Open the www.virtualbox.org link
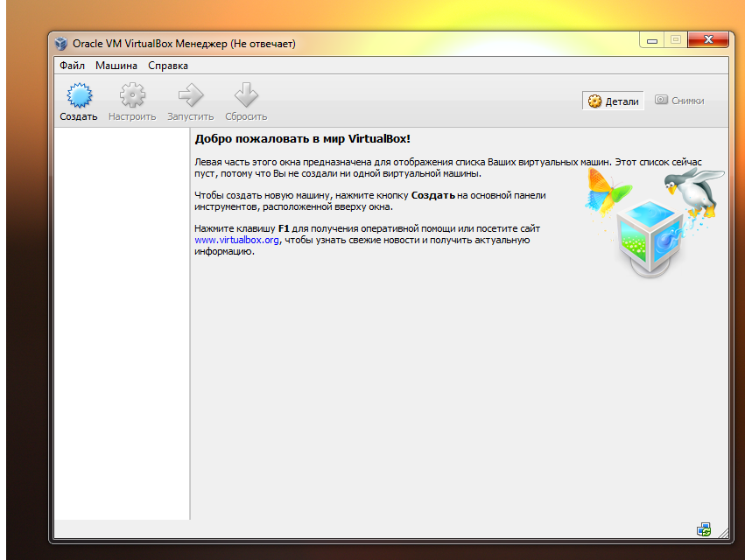 pos(236,240)
